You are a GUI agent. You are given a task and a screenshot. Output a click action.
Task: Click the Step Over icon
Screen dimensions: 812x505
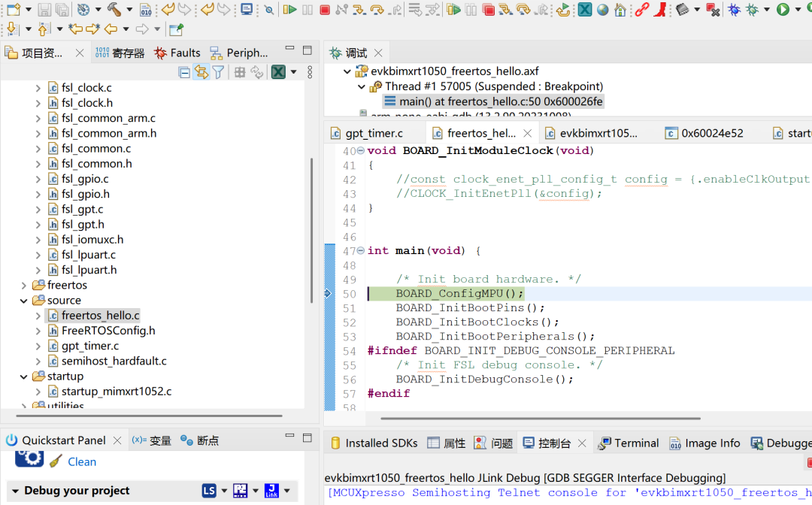[x=377, y=9]
